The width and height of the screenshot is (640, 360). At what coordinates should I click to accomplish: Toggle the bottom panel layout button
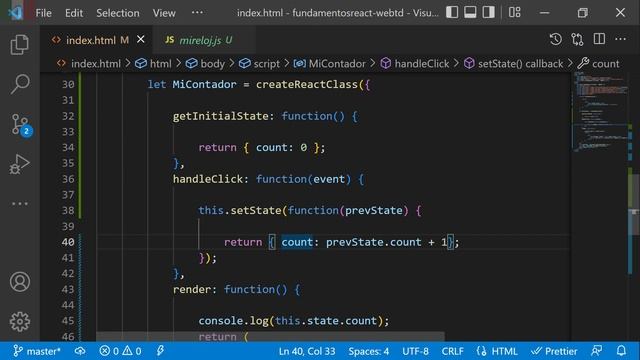pyautogui.click(x=470, y=13)
